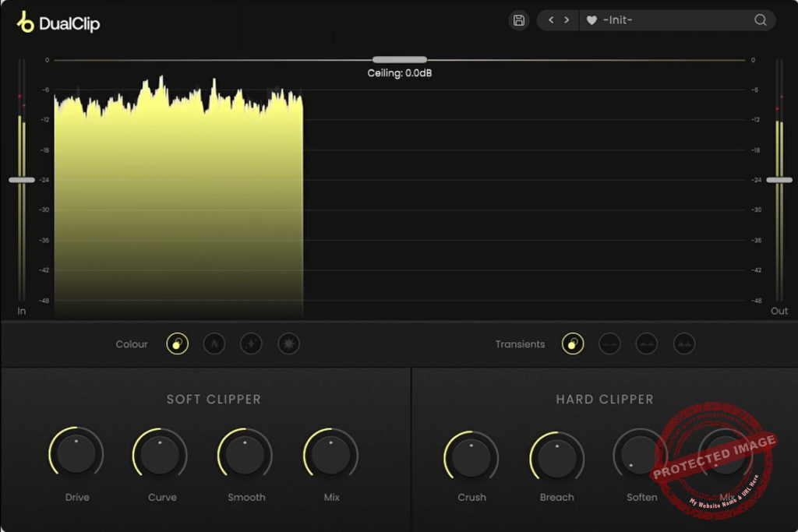The image size is (798, 532).
Task: Click the In meter label
Action: tap(21, 311)
